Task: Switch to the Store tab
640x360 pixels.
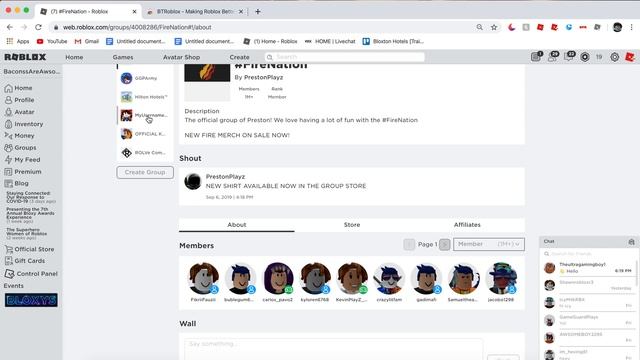Action: pyautogui.click(x=352, y=225)
